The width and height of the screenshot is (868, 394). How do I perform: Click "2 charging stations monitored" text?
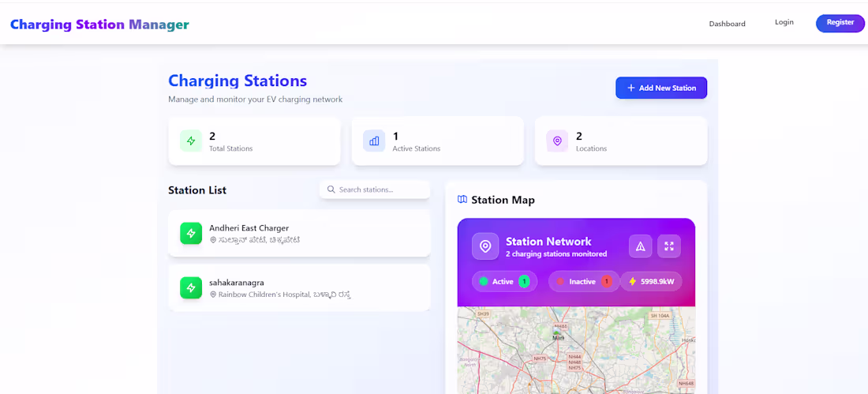tap(556, 253)
